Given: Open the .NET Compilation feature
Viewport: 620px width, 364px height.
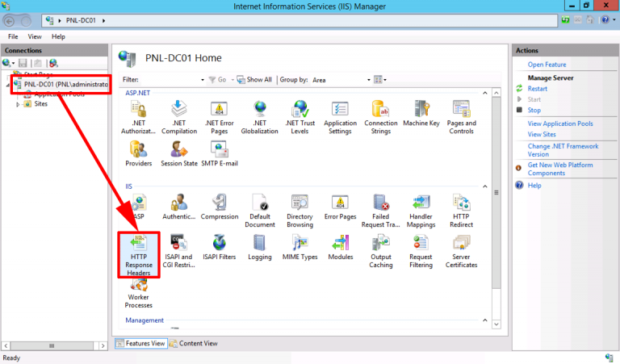Looking at the screenshot, I should (178, 117).
